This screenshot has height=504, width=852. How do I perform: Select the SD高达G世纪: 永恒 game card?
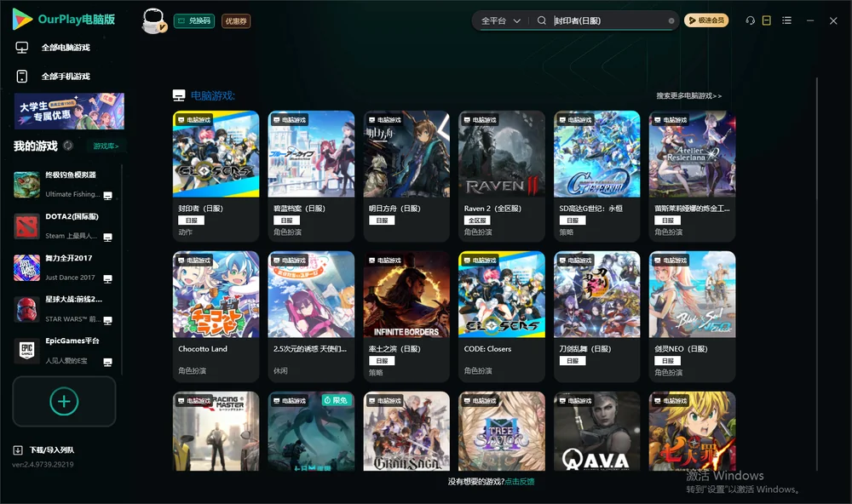(x=597, y=176)
